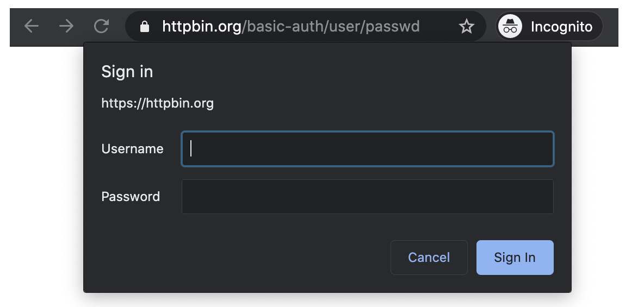
Task: Bookmark this page with the star icon
Action: click(x=467, y=27)
